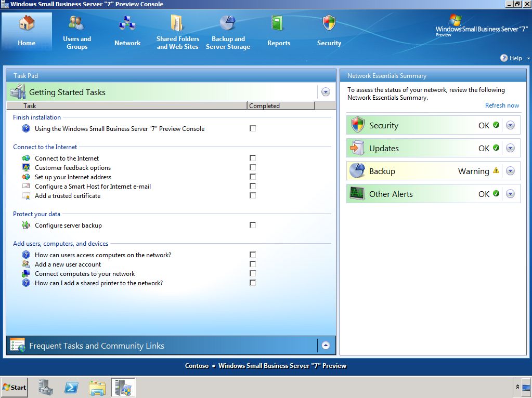Mark Configure server backup as completed
Screen dimensions: 532x398
(253, 225)
